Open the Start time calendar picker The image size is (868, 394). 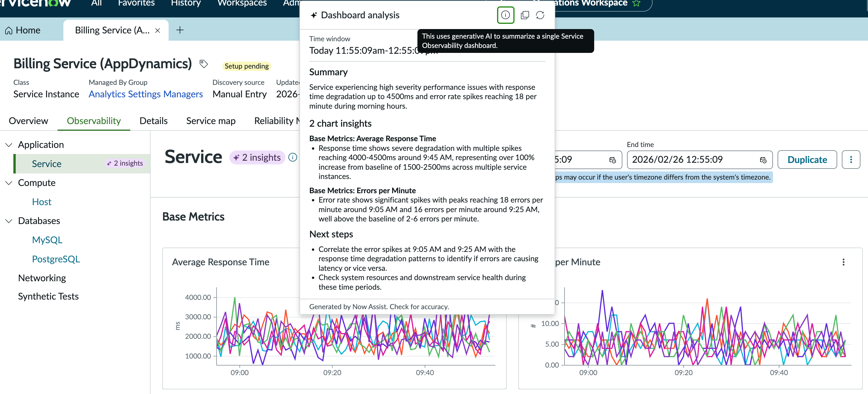612,160
